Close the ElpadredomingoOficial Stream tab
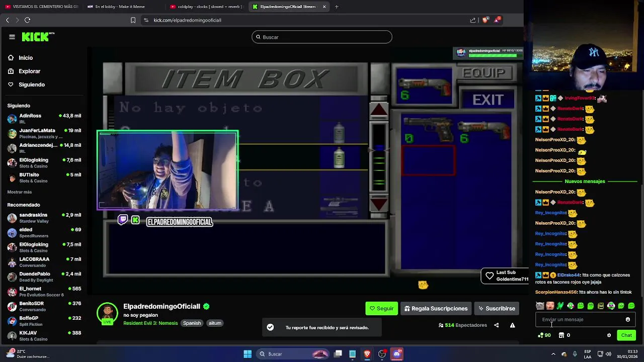 tap(324, 7)
